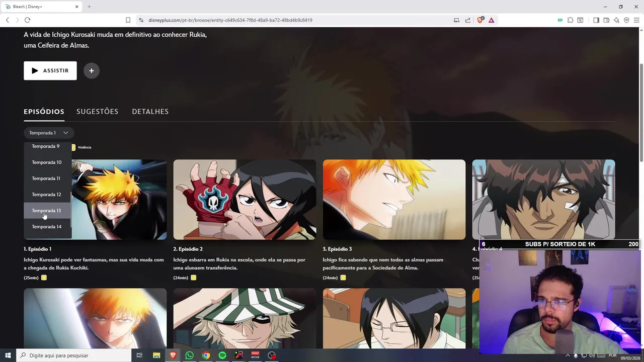Click the '1. Episódio 1' title
The height and width of the screenshot is (362, 644).
[37, 249]
